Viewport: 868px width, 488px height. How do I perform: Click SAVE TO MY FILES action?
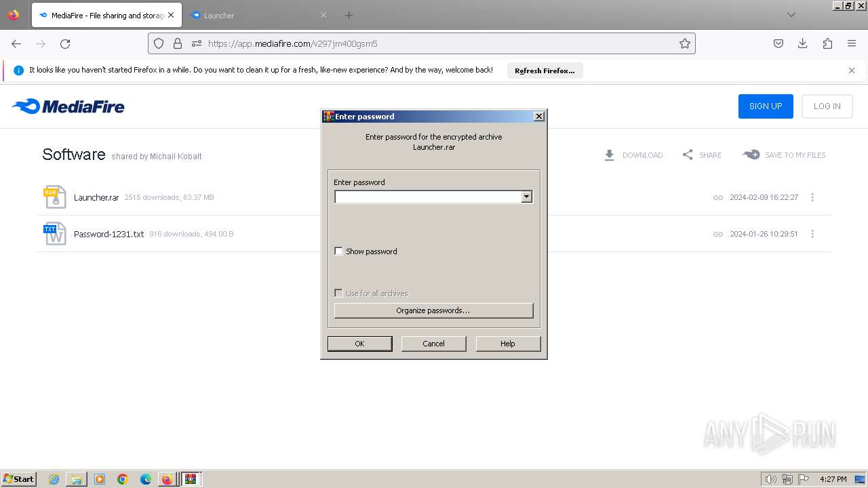click(x=784, y=155)
